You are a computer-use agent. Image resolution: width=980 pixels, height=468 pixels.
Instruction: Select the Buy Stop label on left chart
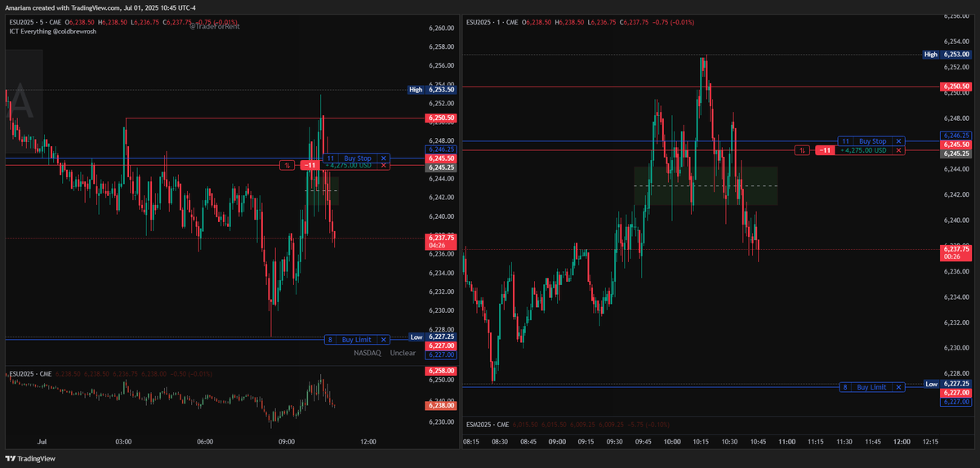click(358, 158)
